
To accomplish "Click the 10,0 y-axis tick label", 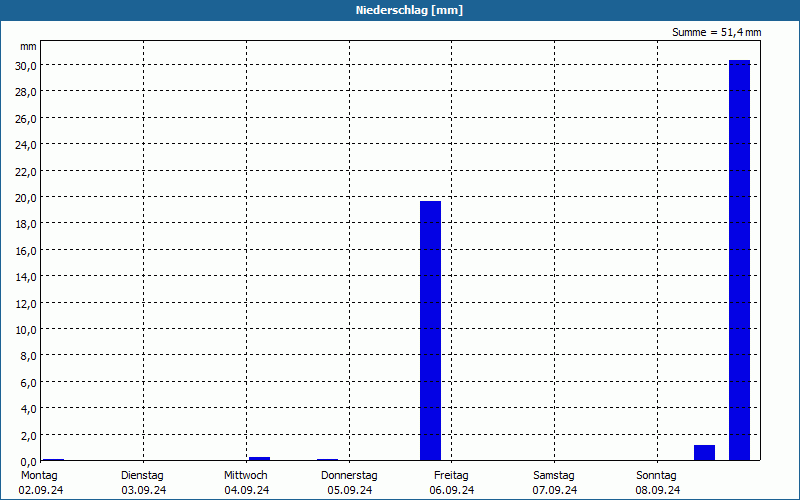I will click(26, 330).
